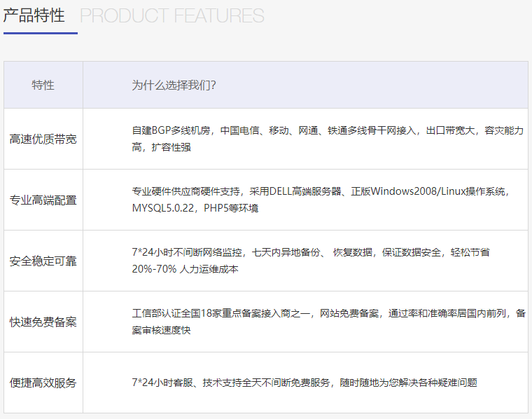Click the 专业硬件供应商硬件支持 text
The height and width of the screenshot is (419, 532).
pos(186,191)
